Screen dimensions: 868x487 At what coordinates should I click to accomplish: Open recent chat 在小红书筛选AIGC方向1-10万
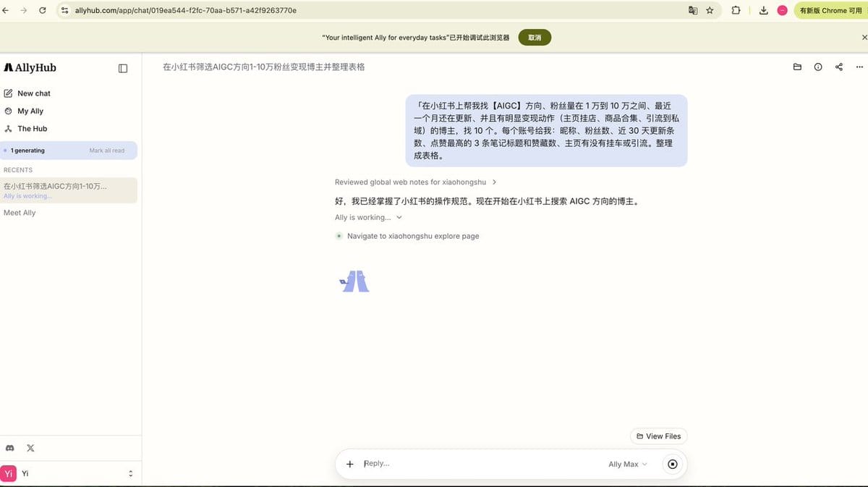coord(69,190)
